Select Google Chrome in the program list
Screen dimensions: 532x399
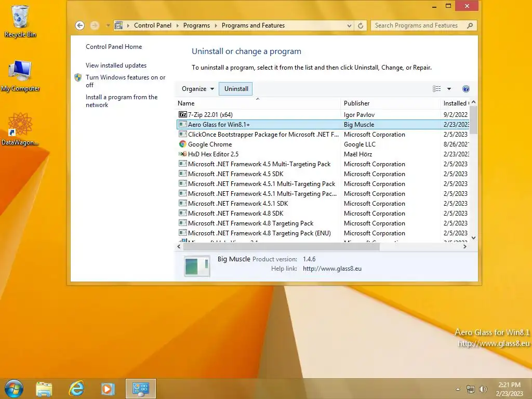point(323,144)
